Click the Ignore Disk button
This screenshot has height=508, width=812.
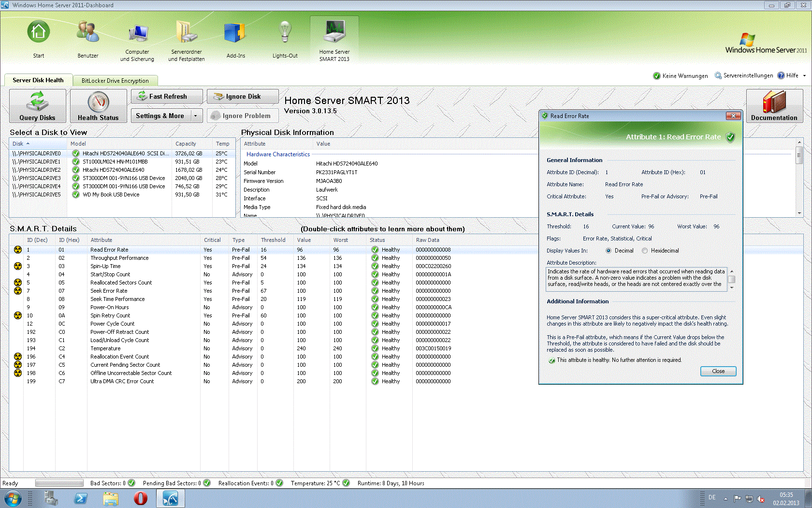[x=243, y=96]
